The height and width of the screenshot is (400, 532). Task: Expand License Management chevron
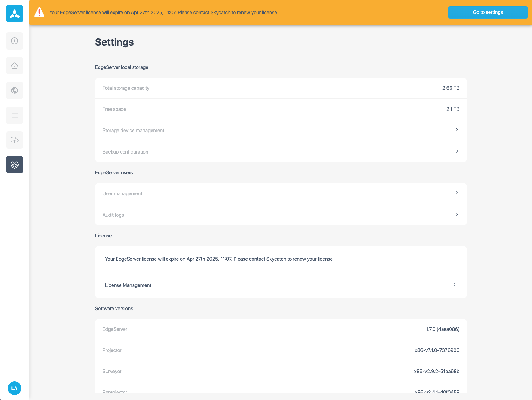[x=454, y=285]
